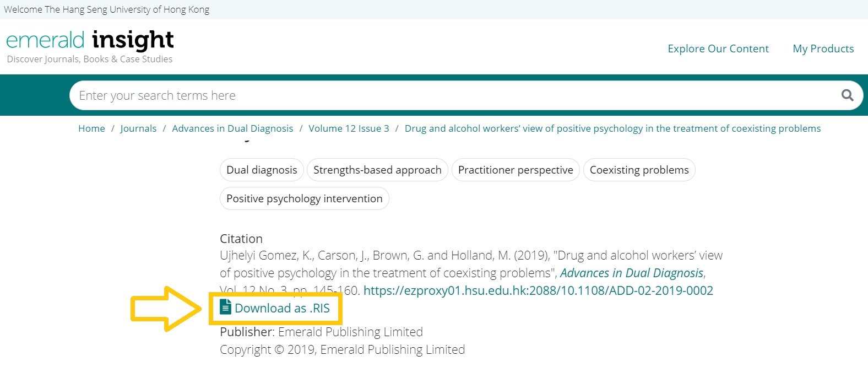Select the Strengths-based approach keyword tag
Screen dimensions: 868x372
377,170
